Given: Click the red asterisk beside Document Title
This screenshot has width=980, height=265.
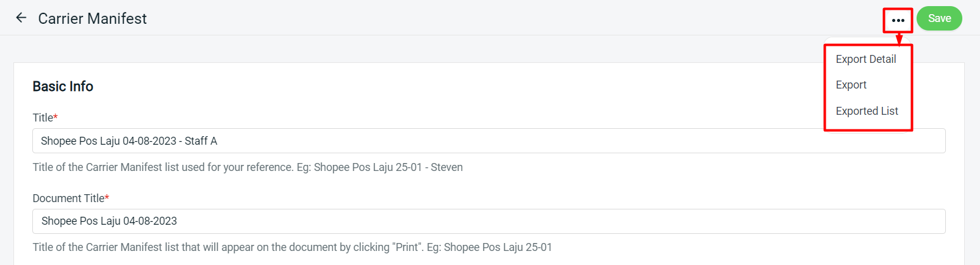Looking at the screenshot, I should 107,197.
